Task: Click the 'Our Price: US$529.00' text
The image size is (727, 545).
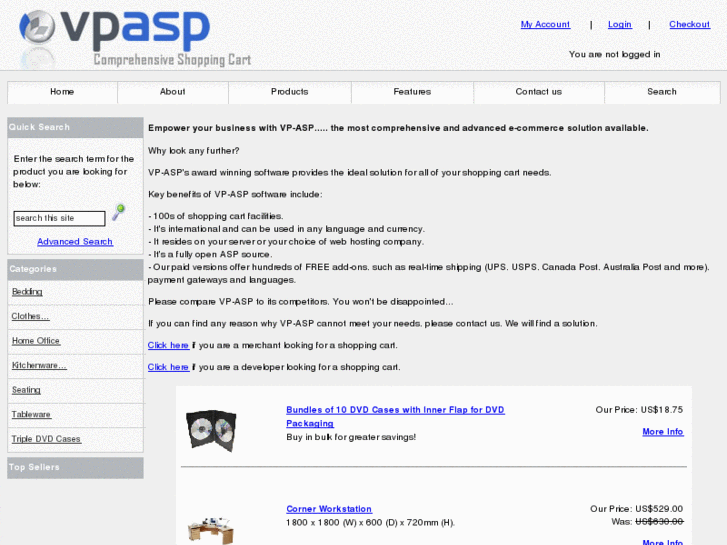Action: 636,509
